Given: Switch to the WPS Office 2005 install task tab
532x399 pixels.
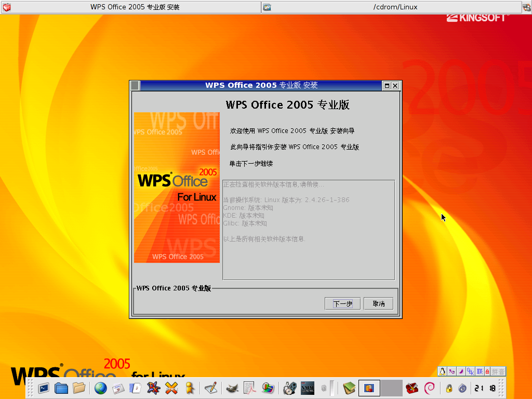Looking at the screenshot, I should (x=131, y=7).
